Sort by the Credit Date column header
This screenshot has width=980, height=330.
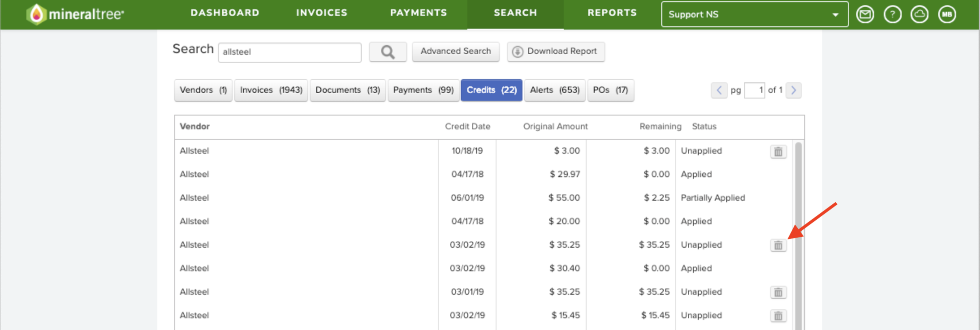[x=468, y=126]
